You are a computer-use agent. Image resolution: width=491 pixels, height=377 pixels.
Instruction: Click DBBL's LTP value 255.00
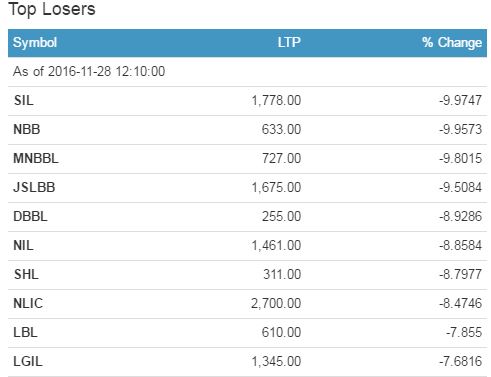click(281, 216)
